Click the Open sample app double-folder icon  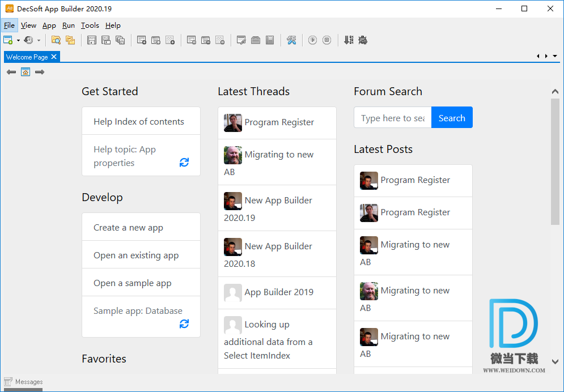click(70, 40)
